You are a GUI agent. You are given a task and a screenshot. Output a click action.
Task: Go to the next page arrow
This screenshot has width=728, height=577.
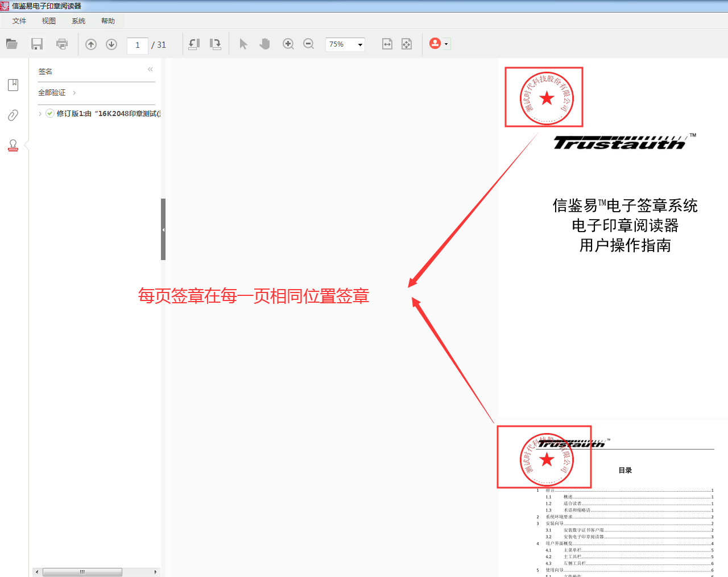tap(111, 44)
